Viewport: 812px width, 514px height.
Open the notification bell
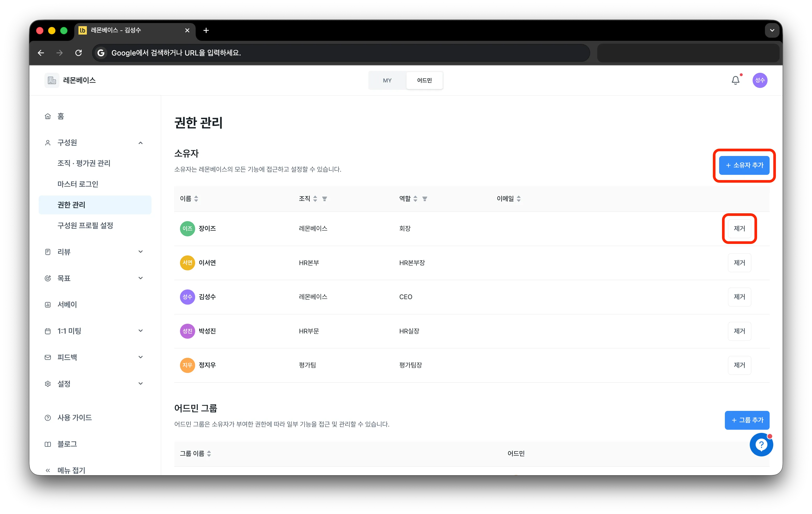point(735,80)
